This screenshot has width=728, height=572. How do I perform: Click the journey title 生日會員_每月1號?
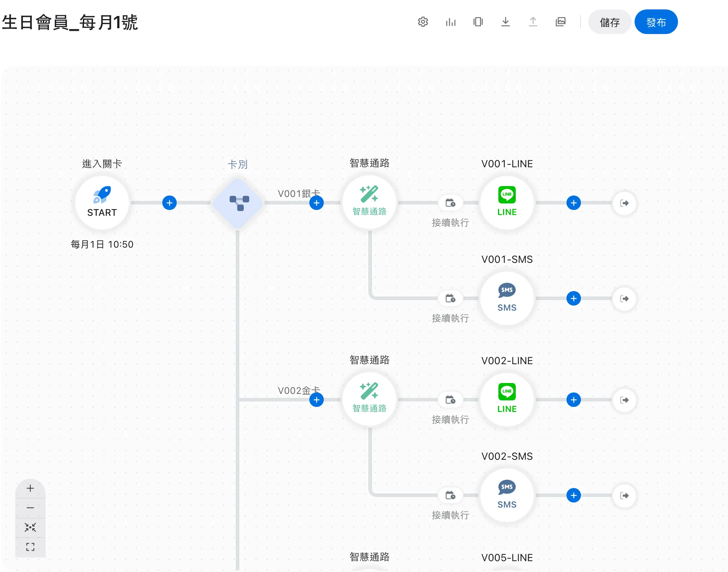(x=70, y=22)
